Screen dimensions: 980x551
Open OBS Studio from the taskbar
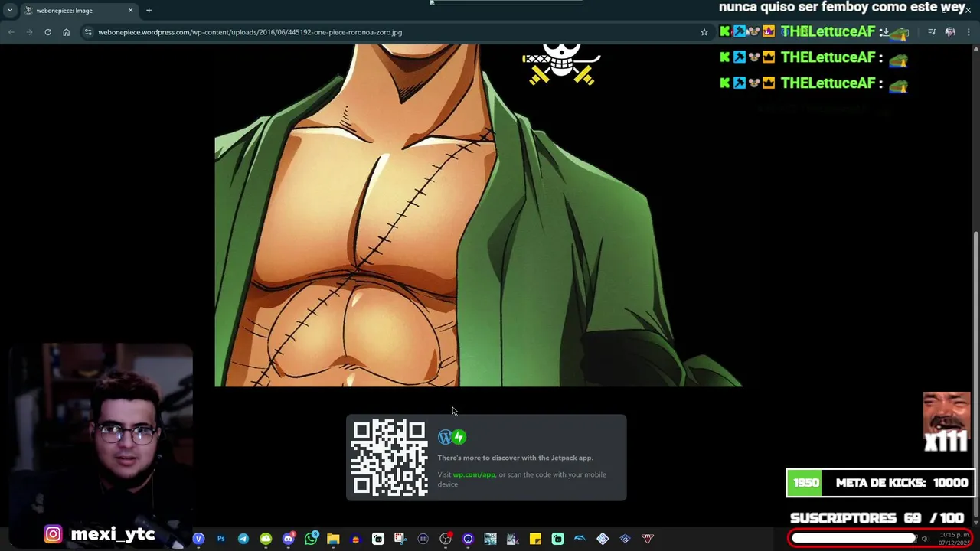(x=446, y=539)
